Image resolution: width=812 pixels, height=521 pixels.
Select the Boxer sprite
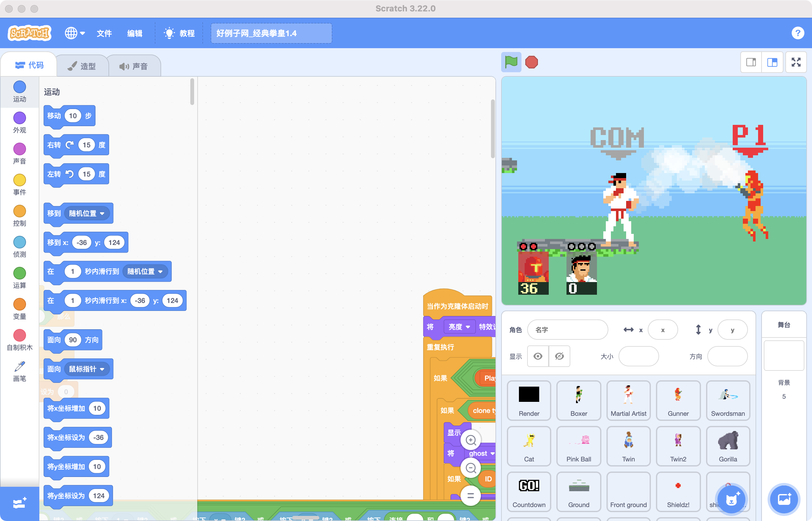coord(579,401)
